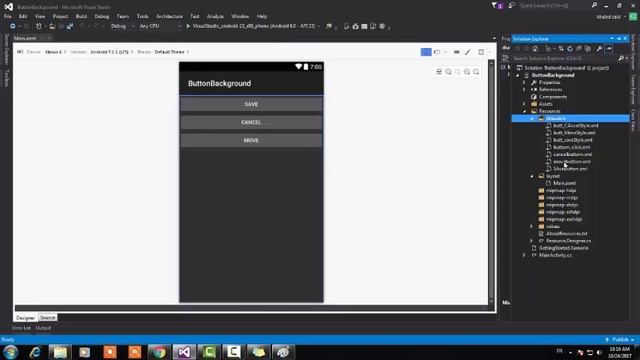Click the navigate backward toolbar icon
640x360 pixels.
(13, 26)
